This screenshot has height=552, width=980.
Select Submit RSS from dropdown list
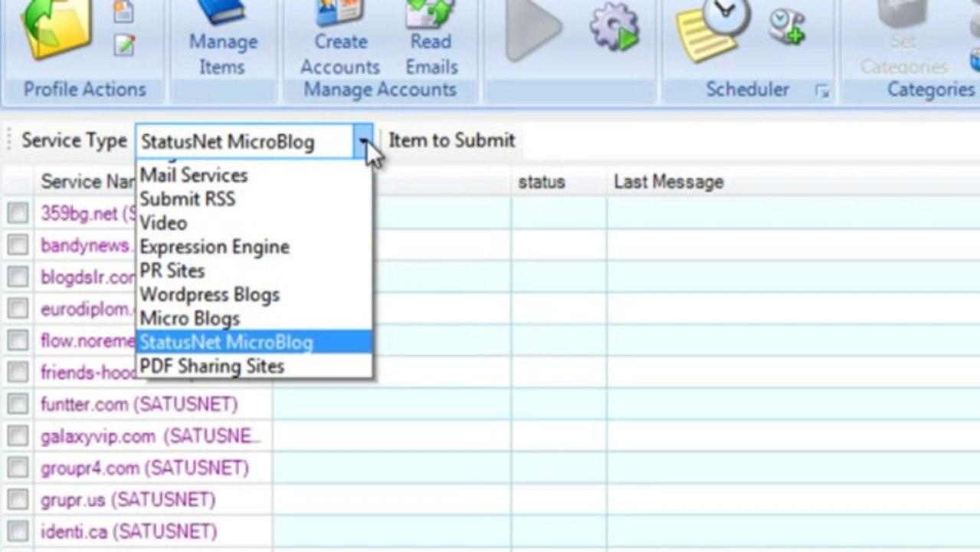[187, 199]
